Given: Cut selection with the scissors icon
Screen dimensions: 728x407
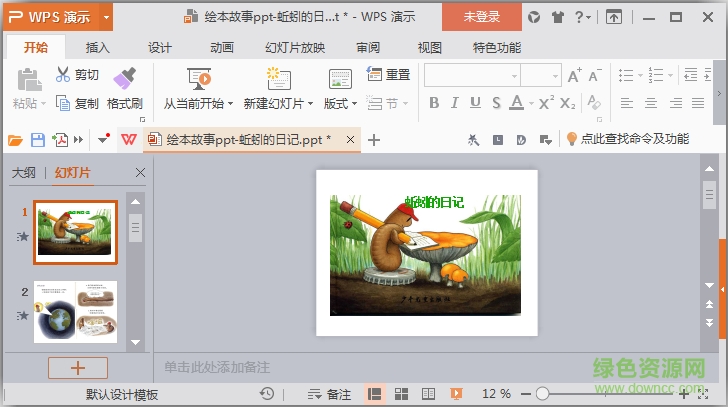Looking at the screenshot, I should tap(63, 74).
